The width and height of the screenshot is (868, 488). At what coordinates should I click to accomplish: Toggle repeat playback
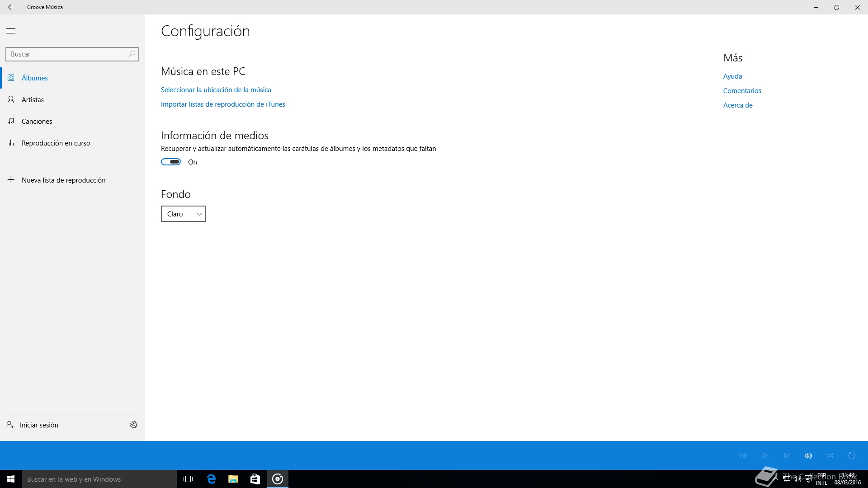point(852,456)
